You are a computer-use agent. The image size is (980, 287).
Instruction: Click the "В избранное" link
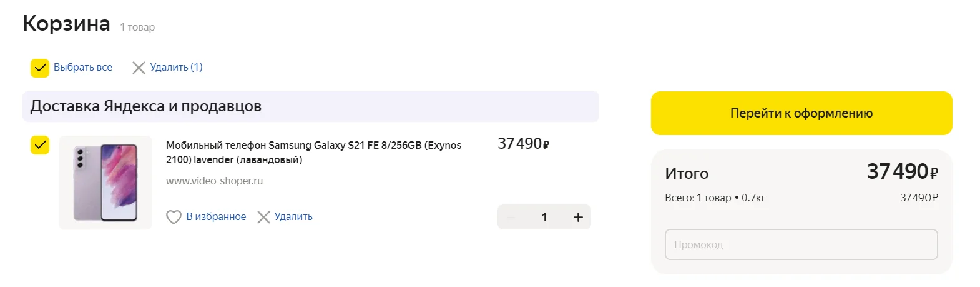pos(216,217)
